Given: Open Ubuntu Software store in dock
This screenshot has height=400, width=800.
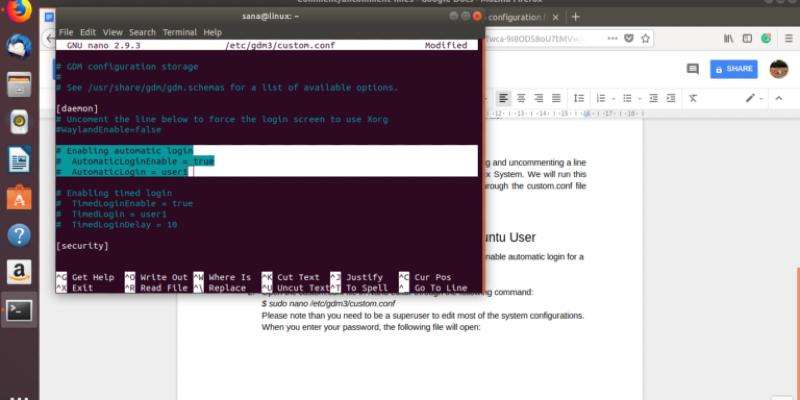Looking at the screenshot, I should [19, 197].
